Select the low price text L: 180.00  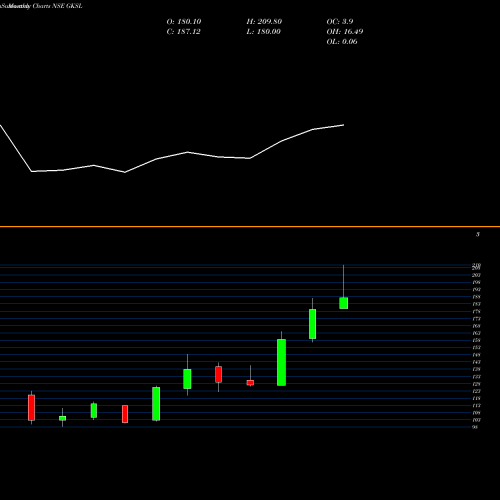[264, 32]
